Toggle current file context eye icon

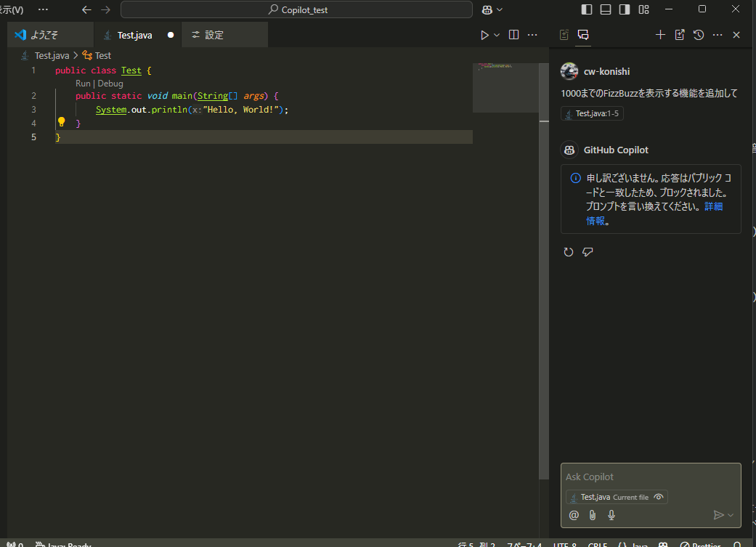tap(659, 497)
